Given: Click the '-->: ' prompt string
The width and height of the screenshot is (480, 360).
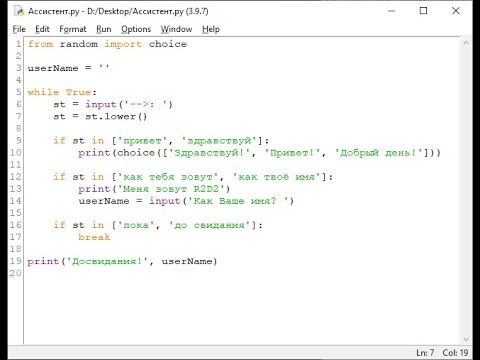Looking at the screenshot, I should [x=145, y=104].
